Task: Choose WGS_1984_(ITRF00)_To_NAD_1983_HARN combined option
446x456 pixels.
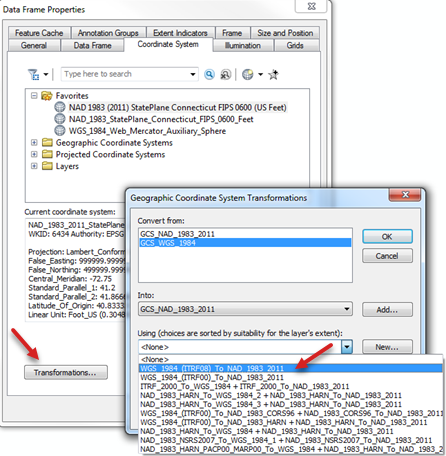Action: (x=291, y=422)
